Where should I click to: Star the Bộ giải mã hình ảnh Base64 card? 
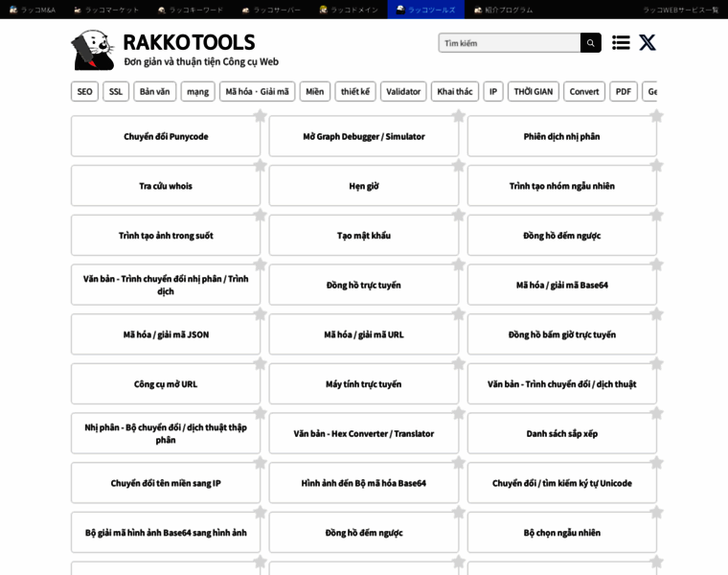260,513
